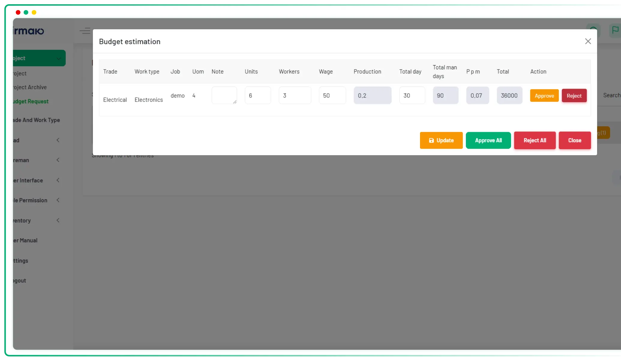
Task: Expand the Inventory sidebar section
Action: point(58,220)
